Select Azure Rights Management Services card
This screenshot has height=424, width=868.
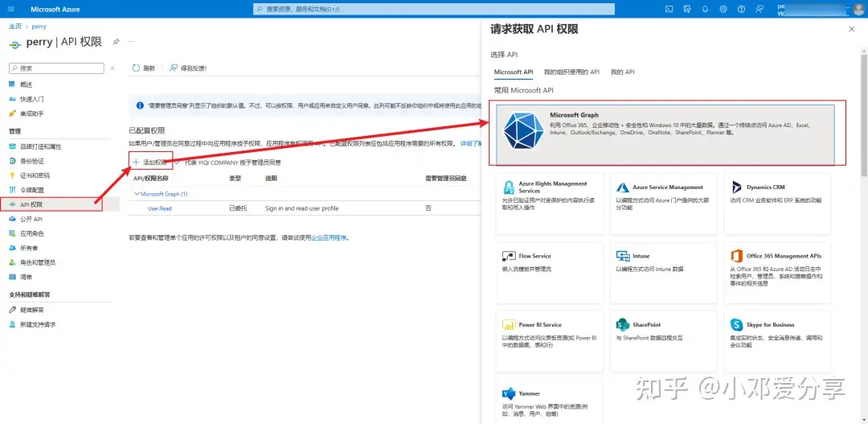(x=551, y=204)
